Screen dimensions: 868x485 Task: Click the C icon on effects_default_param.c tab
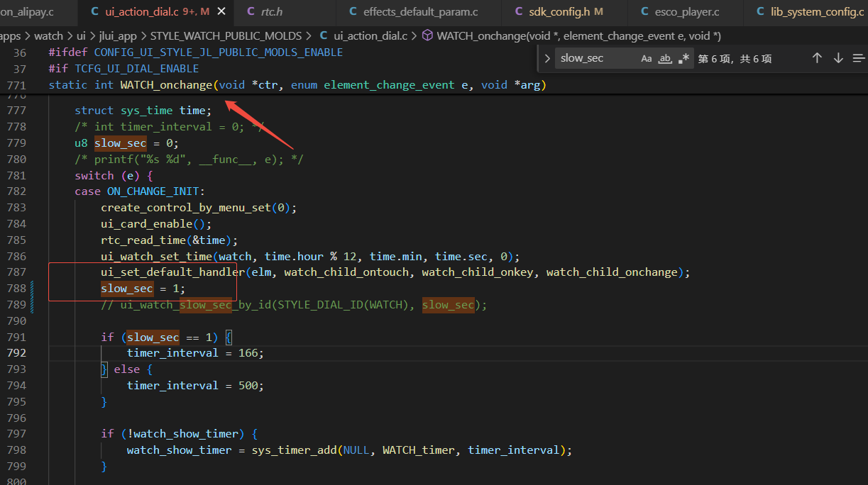(353, 11)
